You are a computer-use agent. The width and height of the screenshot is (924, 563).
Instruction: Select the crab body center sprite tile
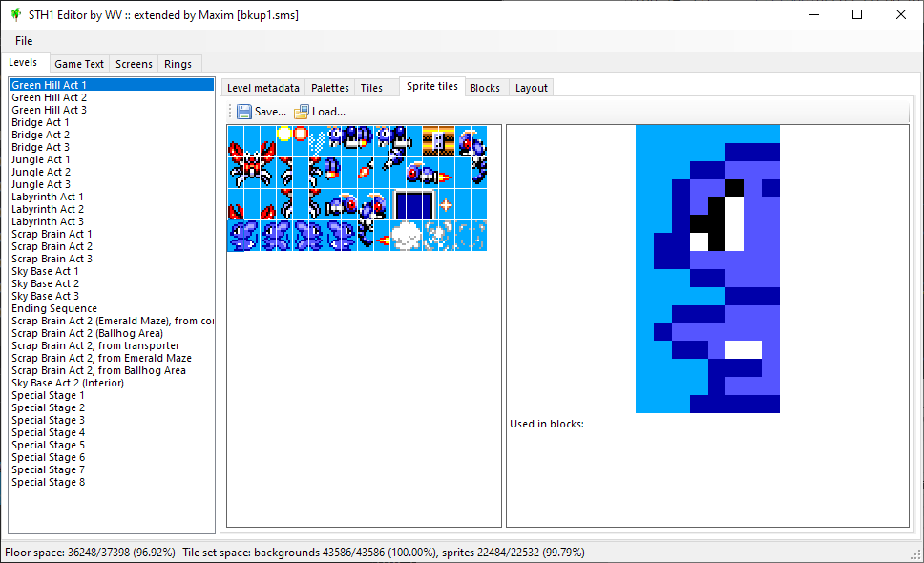pyautogui.click(x=252, y=173)
